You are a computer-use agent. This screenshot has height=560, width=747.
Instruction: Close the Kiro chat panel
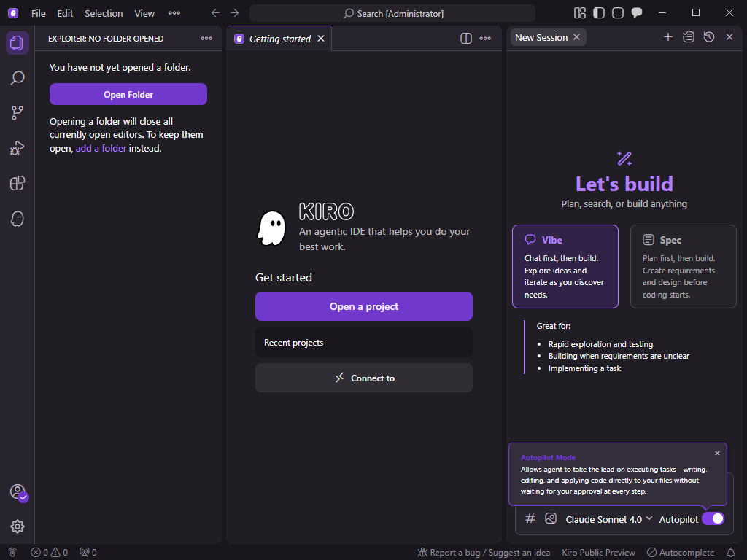click(x=729, y=37)
